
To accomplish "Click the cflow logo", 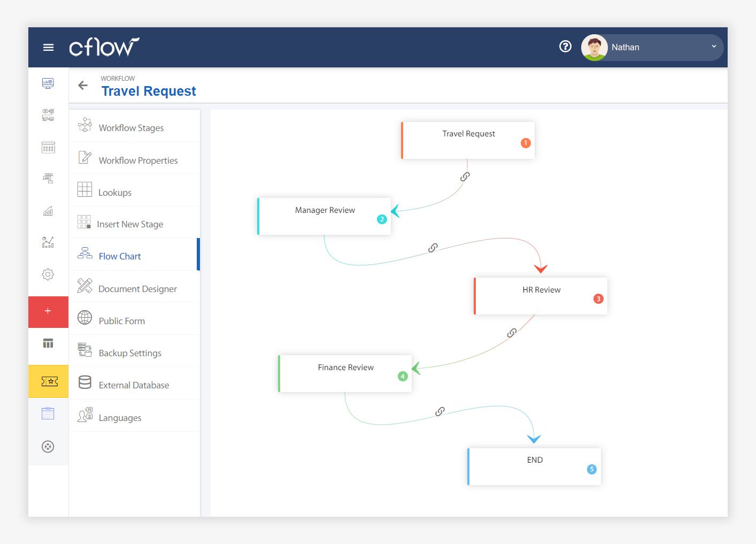I will point(104,47).
